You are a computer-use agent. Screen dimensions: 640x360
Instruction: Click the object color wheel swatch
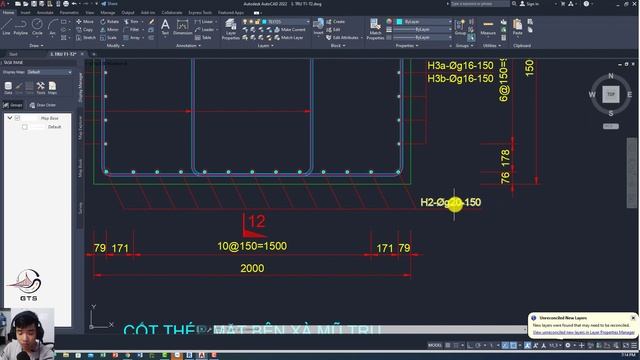389,22
